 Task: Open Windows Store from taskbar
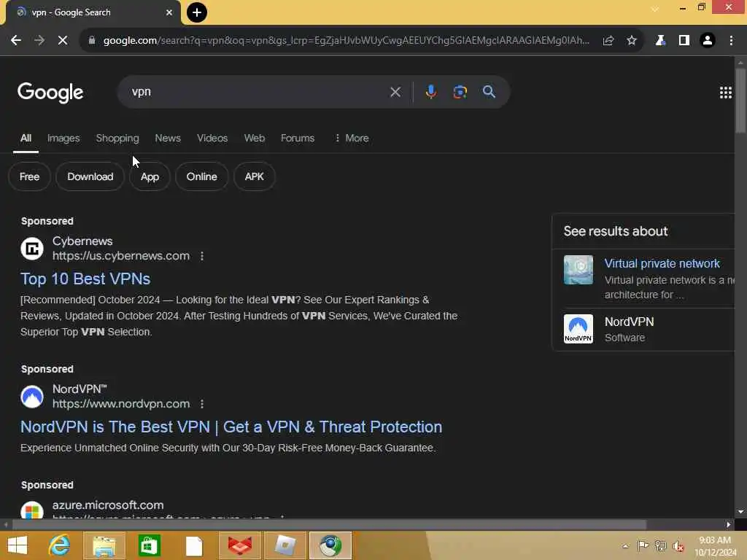pos(149,545)
